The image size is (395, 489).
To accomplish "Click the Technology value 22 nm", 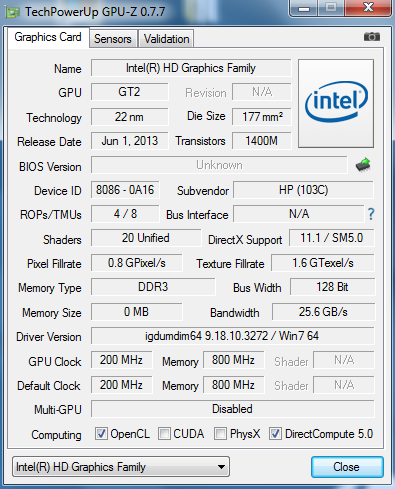I will 130,117.
